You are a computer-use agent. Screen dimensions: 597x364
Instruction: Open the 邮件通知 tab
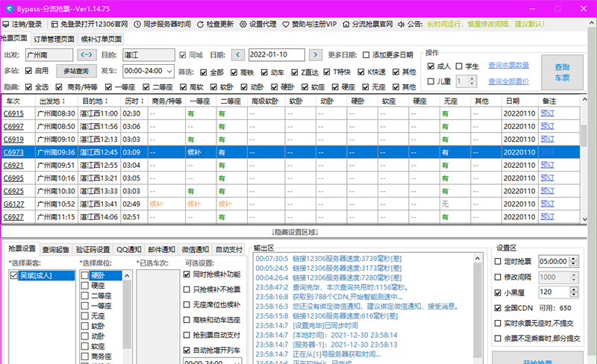point(161,250)
